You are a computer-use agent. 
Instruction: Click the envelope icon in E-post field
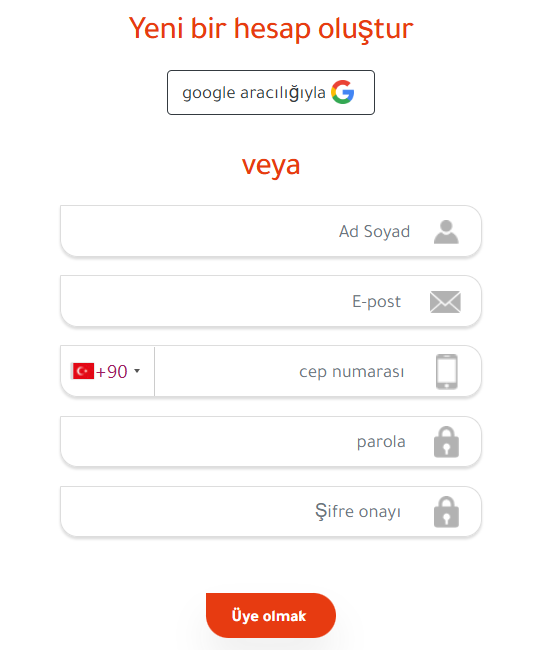445,302
